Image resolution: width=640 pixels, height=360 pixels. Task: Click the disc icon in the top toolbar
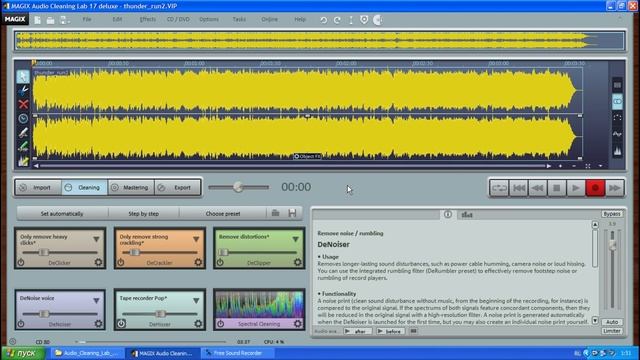point(378,20)
